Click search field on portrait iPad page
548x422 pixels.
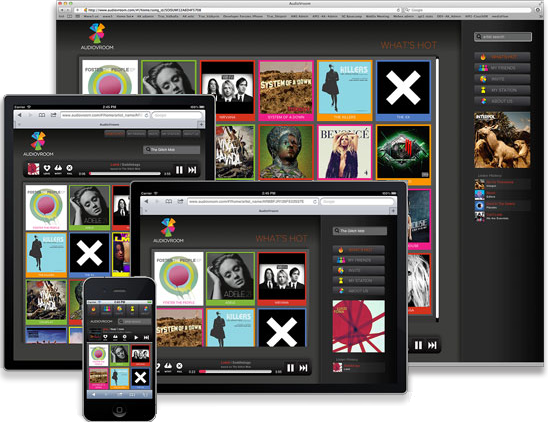pos(172,150)
